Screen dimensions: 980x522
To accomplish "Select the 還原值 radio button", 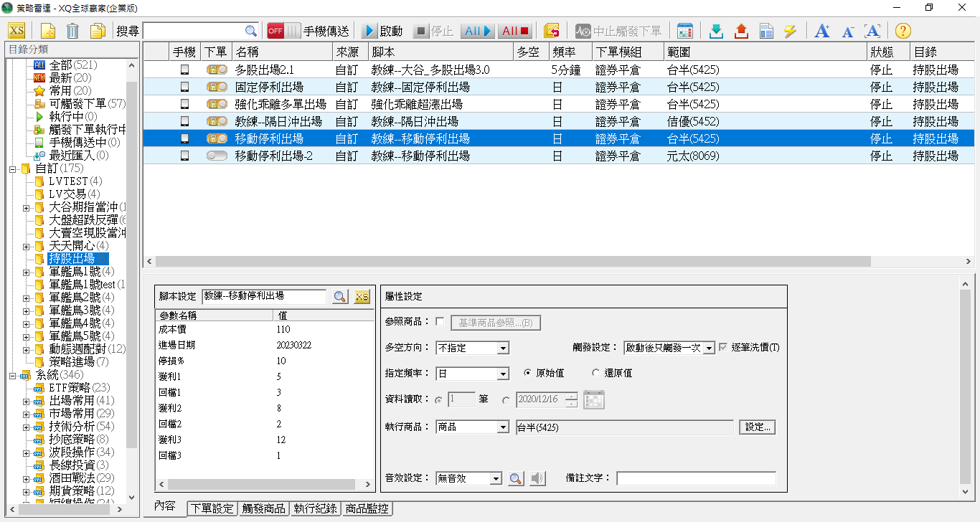I will pyautogui.click(x=595, y=374).
